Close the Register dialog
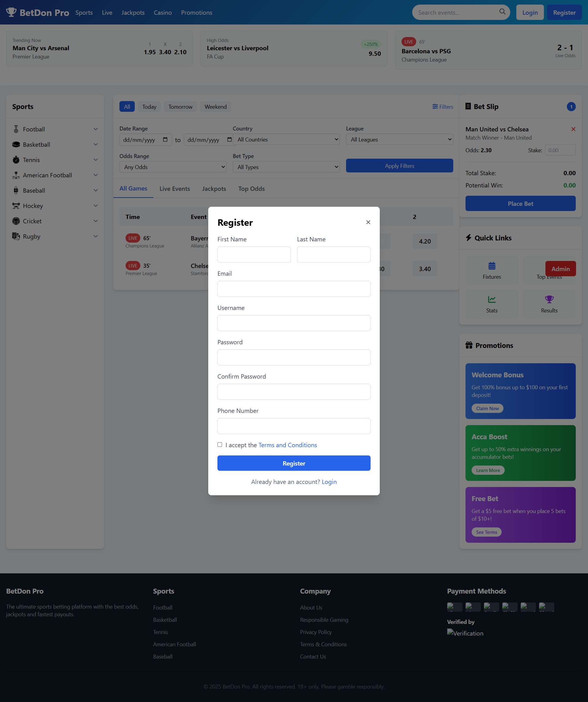Viewport: 588px width, 702px height. [368, 222]
